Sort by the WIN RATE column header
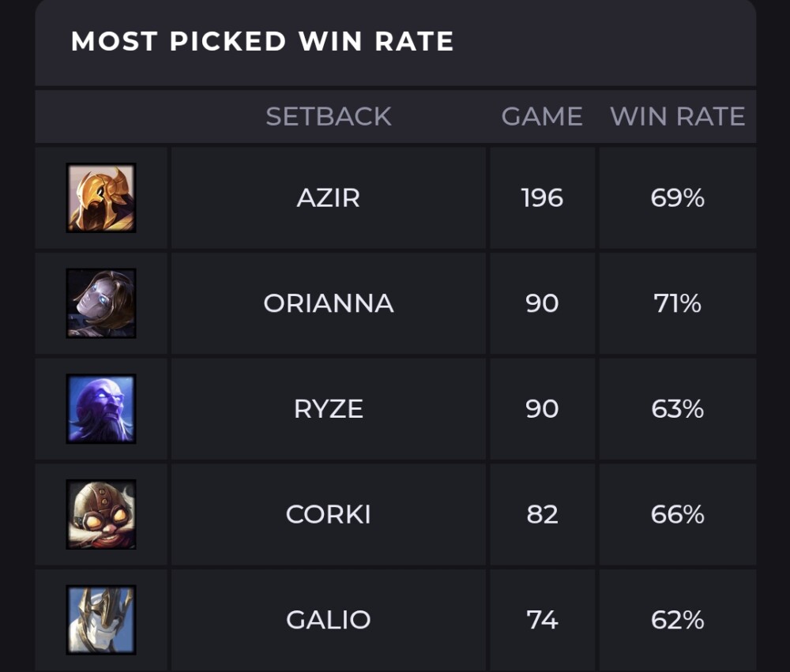790x672 pixels. (x=677, y=117)
